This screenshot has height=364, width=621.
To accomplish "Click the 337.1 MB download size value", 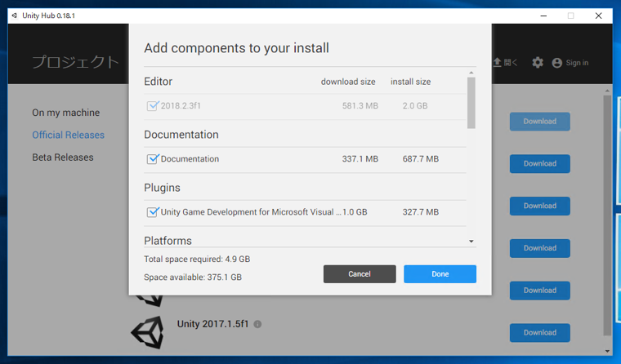I will (x=360, y=158).
